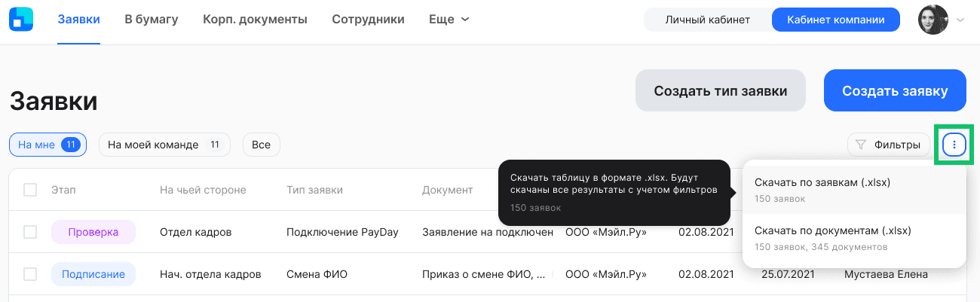The width and height of the screenshot is (980, 302).
Task: Click the Создать заявку button
Action: (895, 91)
